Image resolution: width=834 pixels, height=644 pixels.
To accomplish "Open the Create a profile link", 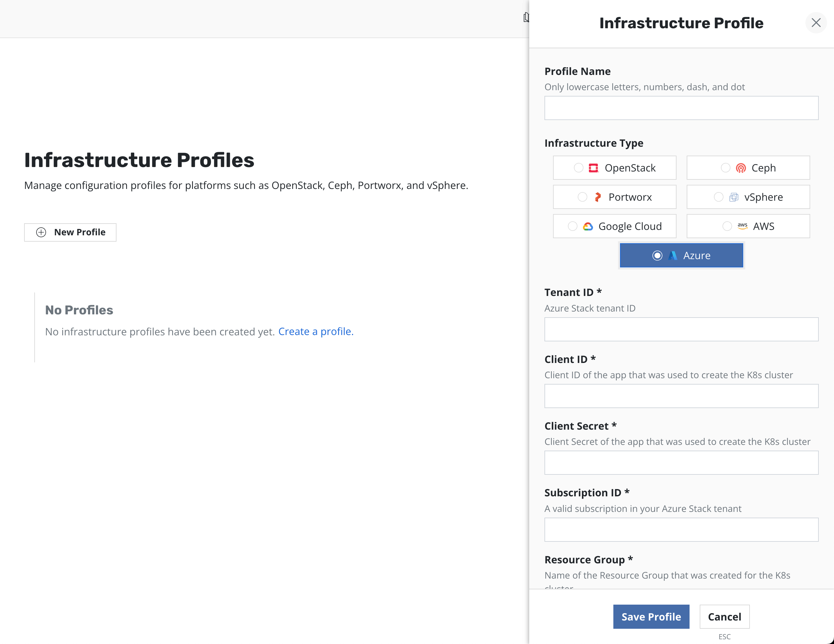I will pos(316,332).
